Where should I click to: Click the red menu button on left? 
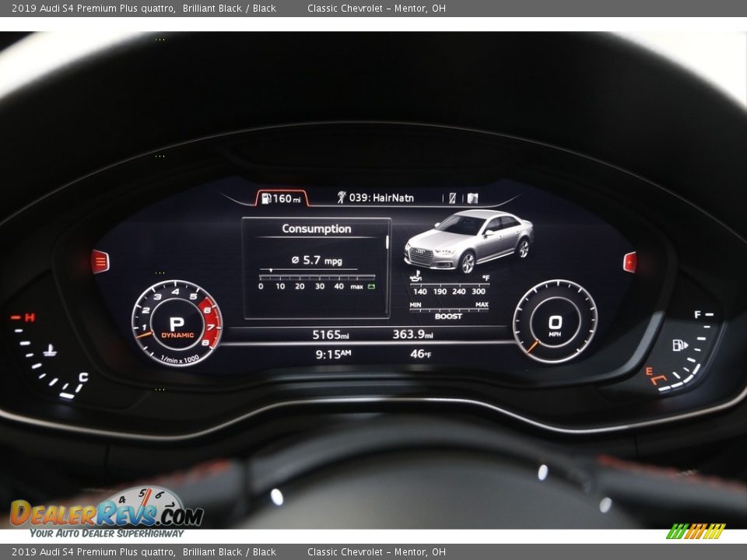100,261
